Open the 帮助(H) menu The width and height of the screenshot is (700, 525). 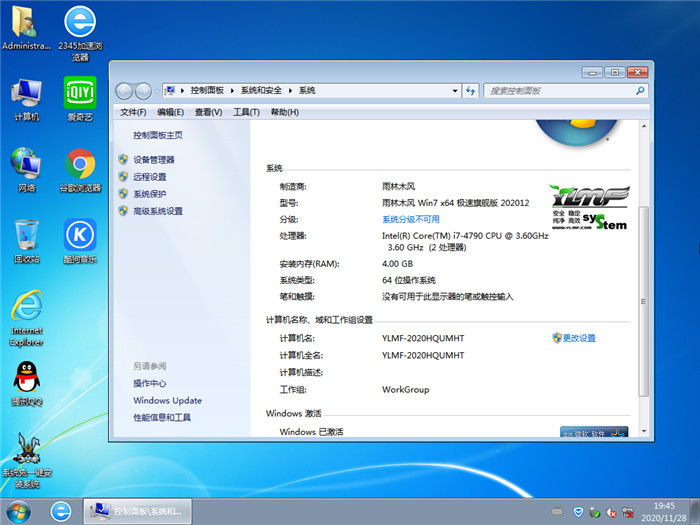tap(285, 112)
